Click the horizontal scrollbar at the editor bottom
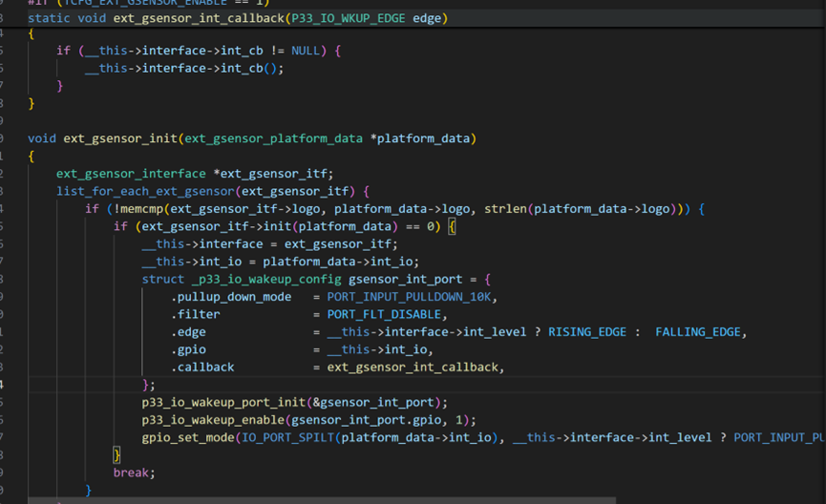Image resolution: width=826 pixels, height=504 pixels. 322,500
